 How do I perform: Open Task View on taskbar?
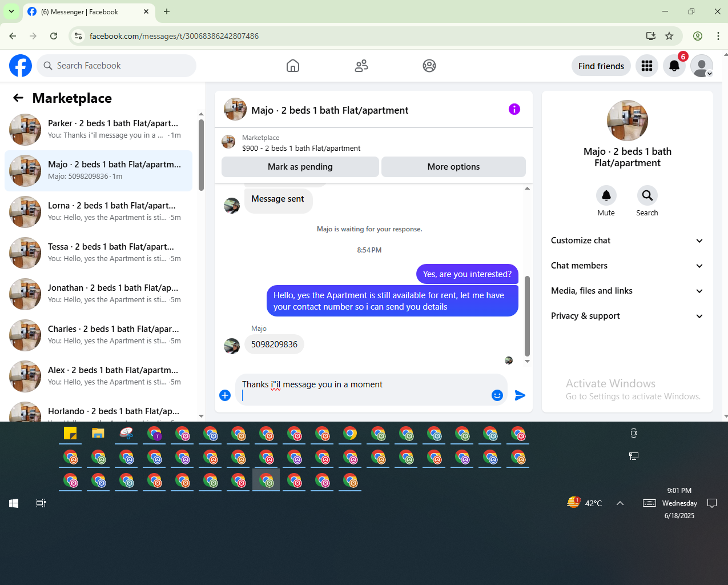(41, 503)
